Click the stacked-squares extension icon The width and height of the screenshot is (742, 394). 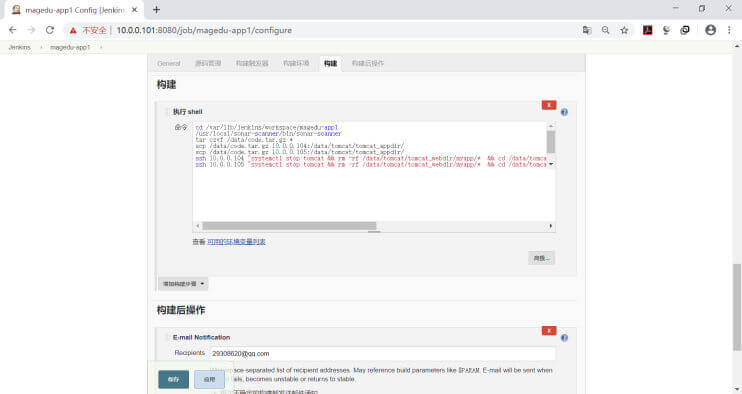point(685,30)
